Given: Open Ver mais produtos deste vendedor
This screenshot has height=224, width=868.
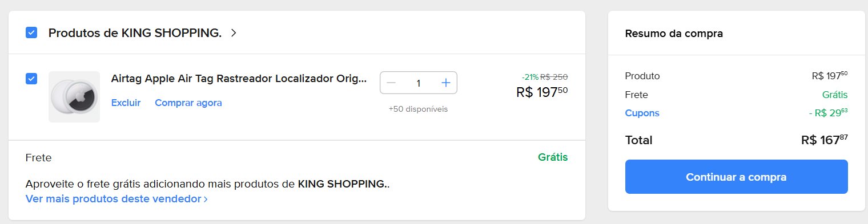Looking at the screenshot, I should (x=114, y=199).
